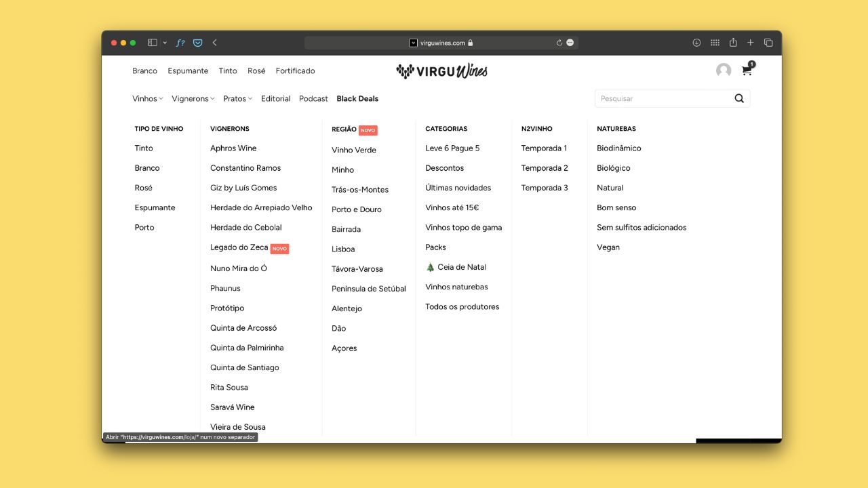Select Tinto in the top bar

pos(228,70)
